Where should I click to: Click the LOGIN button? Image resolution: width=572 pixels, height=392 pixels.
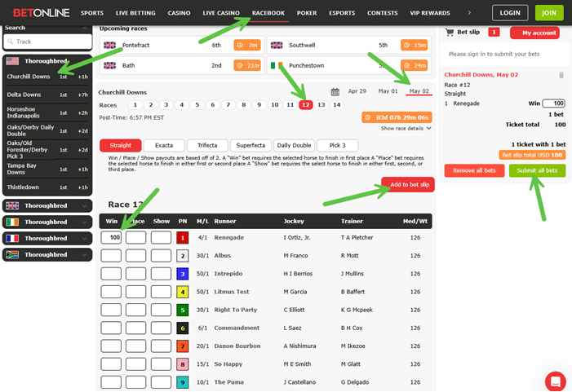click(510, 13)
